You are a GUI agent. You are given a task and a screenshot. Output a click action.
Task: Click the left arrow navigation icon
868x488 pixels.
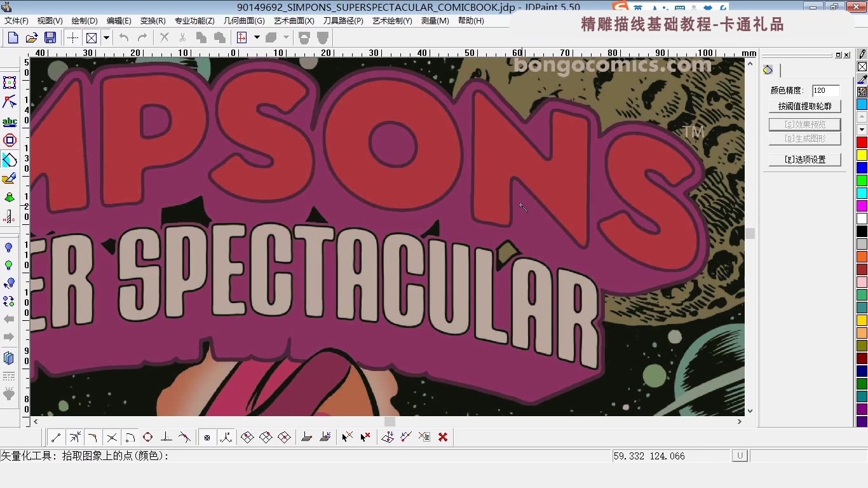click(x=9, y=318)
